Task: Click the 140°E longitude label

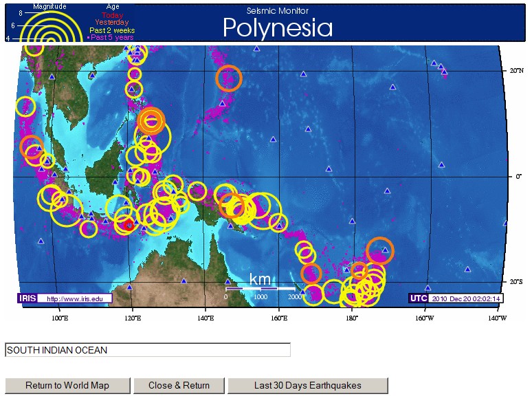Action: pyautogui.click(x=206, y=318)
